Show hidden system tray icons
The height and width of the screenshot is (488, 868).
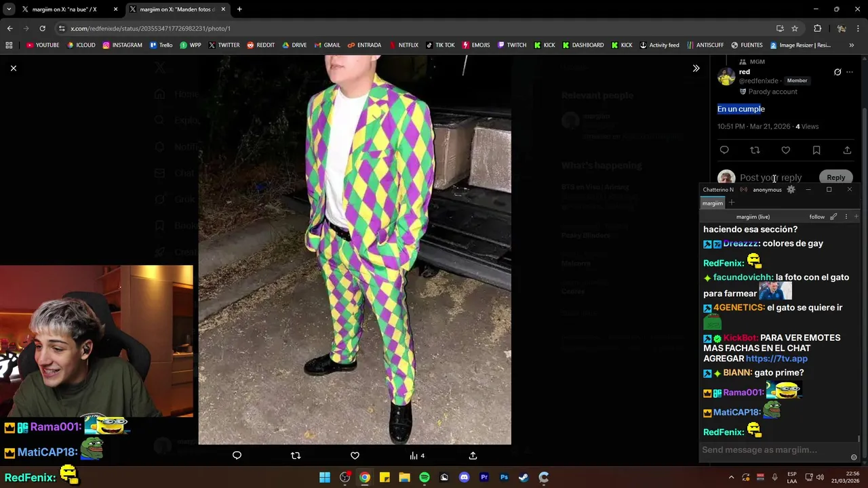click(731, 477)
